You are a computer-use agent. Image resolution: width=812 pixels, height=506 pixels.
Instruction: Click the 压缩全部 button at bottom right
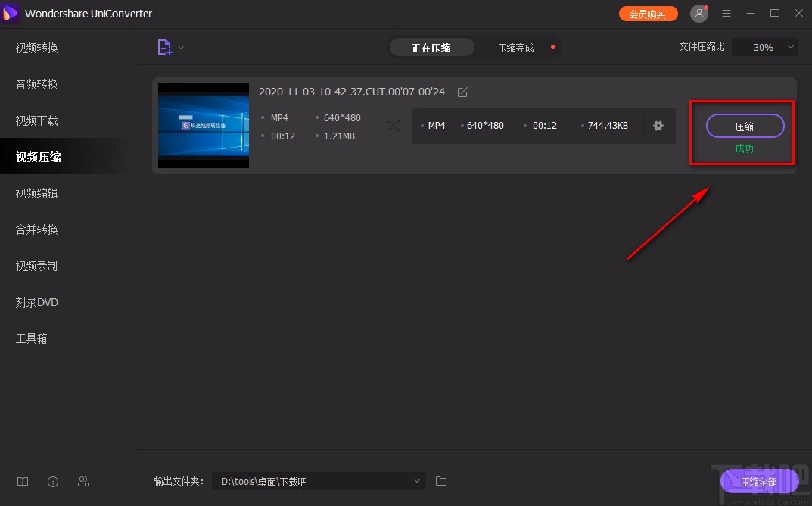761,481
